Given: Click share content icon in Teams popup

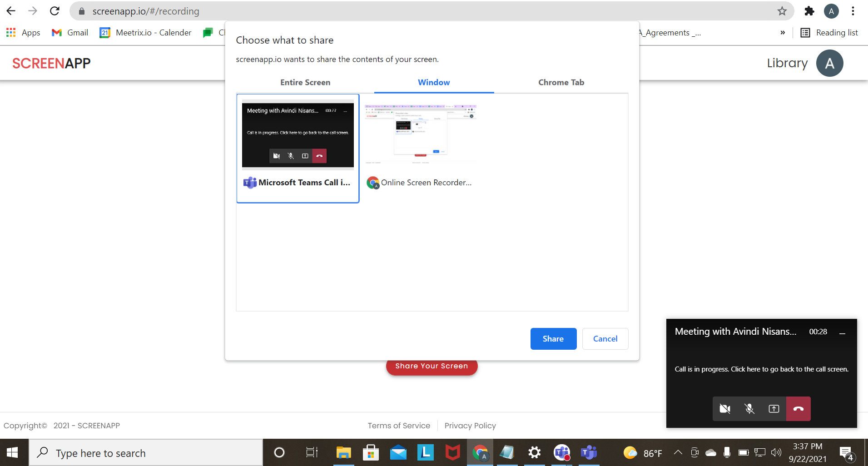Looking at the screenshot, I should point(774,409).
